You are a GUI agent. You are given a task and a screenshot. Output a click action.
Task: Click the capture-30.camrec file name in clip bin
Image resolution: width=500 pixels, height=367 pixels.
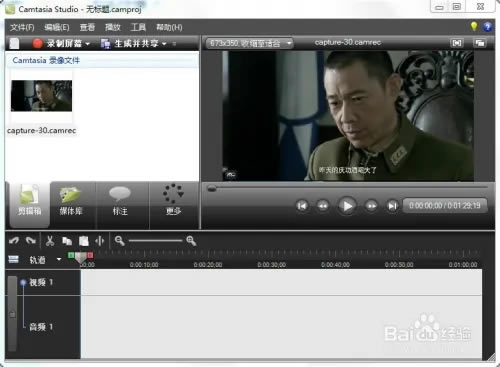tap(42, 130)
